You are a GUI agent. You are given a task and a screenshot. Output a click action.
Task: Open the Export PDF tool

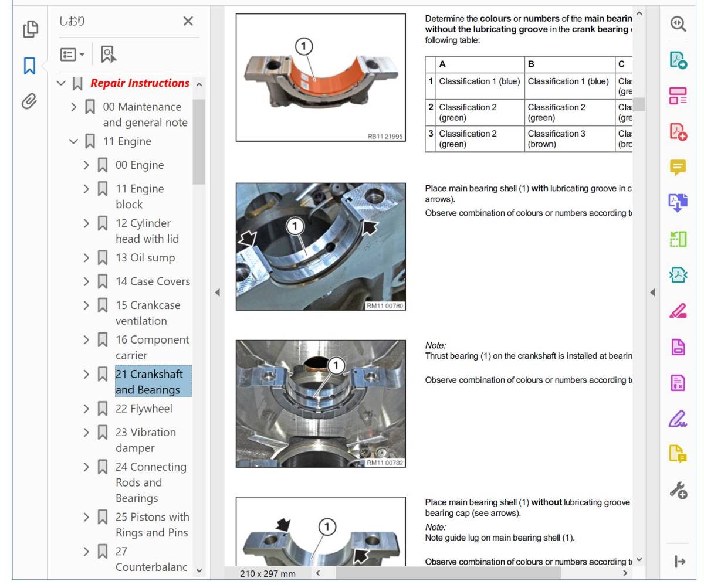point(678,60)
